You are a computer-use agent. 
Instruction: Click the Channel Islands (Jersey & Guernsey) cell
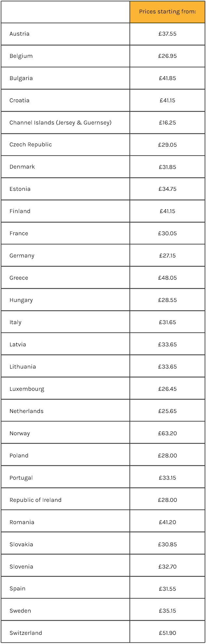pos(60,123)
